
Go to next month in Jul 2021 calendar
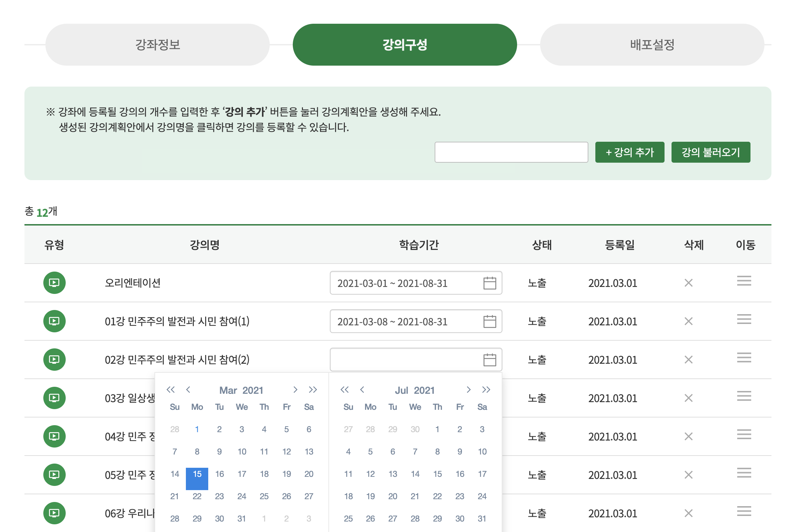469,390
